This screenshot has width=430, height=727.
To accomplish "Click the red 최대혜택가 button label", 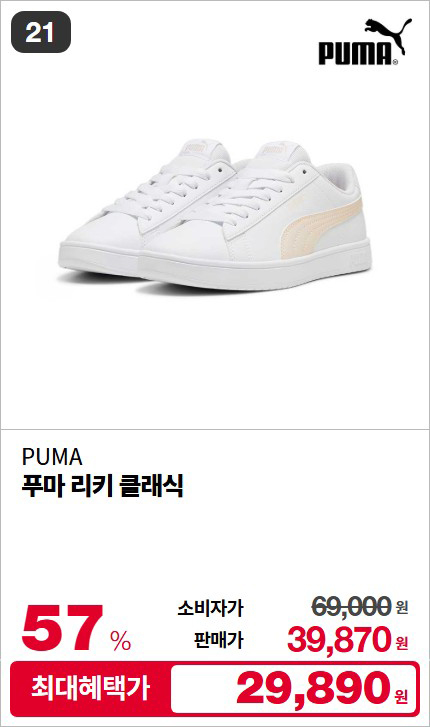I will click(91, 688).
